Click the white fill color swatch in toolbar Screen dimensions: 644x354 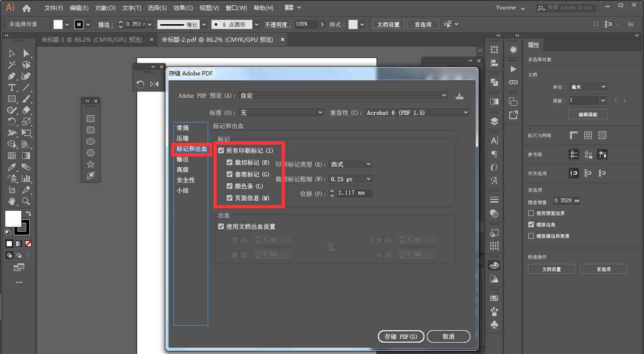[x=13, y=219]
